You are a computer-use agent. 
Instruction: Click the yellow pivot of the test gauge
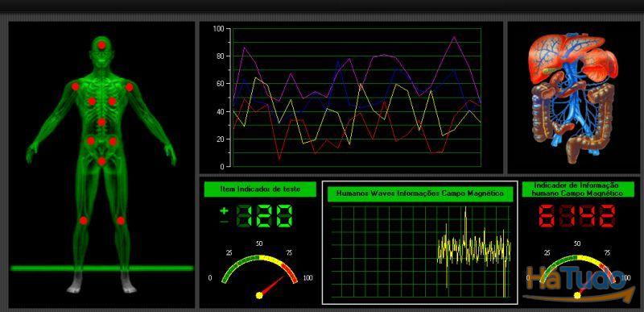coord(259,295)
